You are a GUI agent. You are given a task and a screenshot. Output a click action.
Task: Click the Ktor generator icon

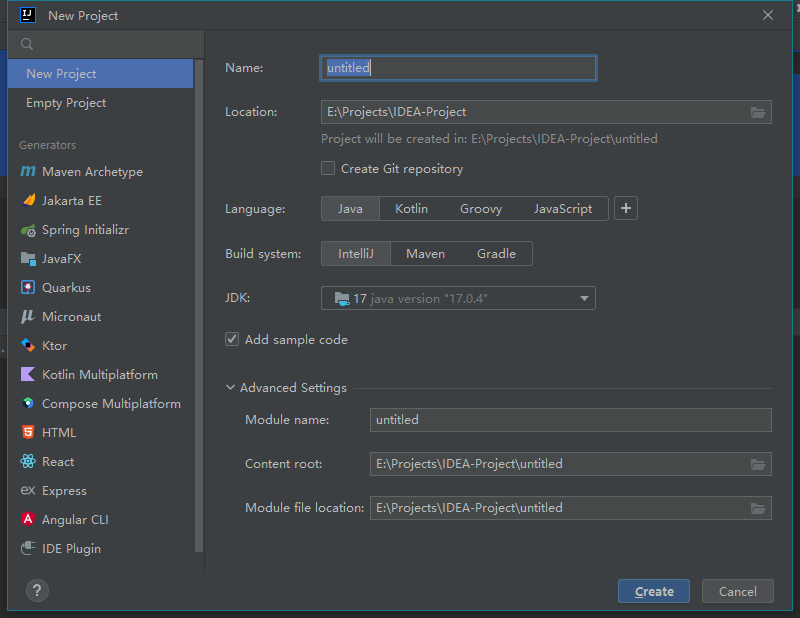pos(28,345)
